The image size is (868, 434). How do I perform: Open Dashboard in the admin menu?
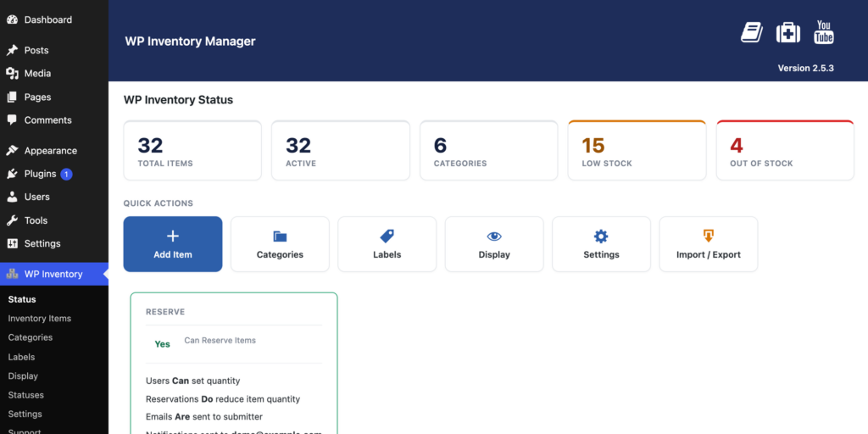(x=48, y=19)
